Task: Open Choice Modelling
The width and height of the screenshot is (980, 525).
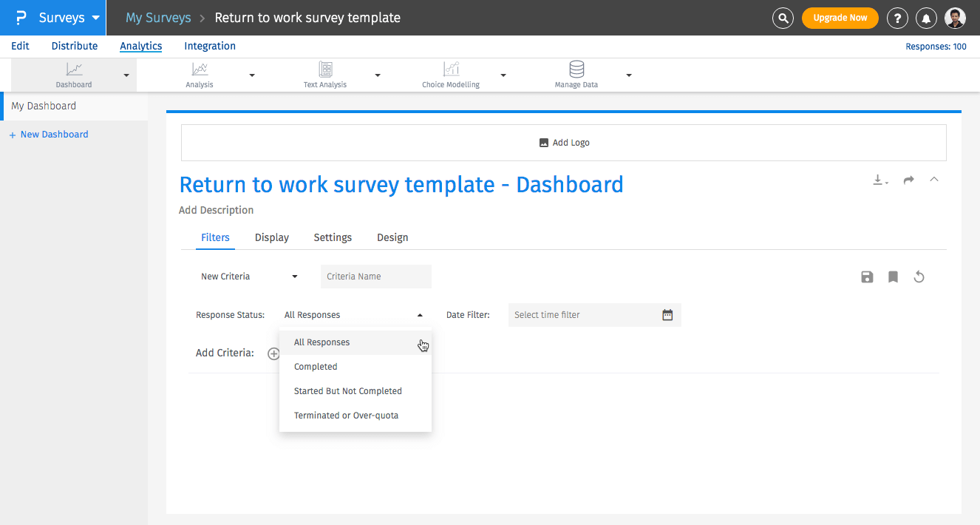Action: pos(450,70)
